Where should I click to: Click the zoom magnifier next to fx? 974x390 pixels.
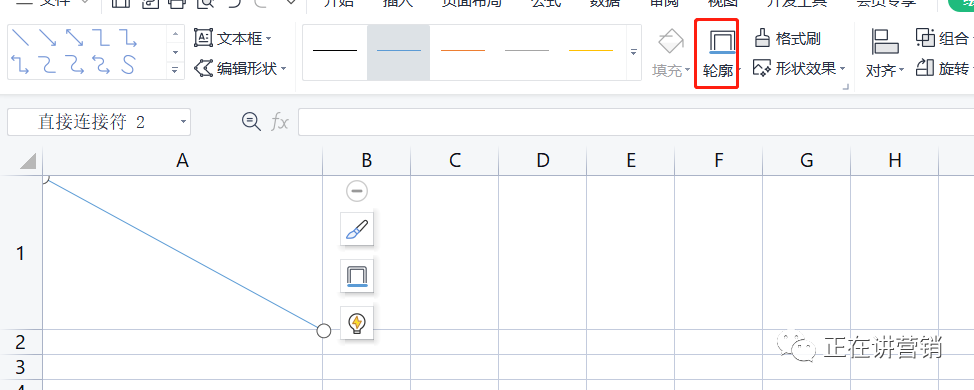pos(251,122)
